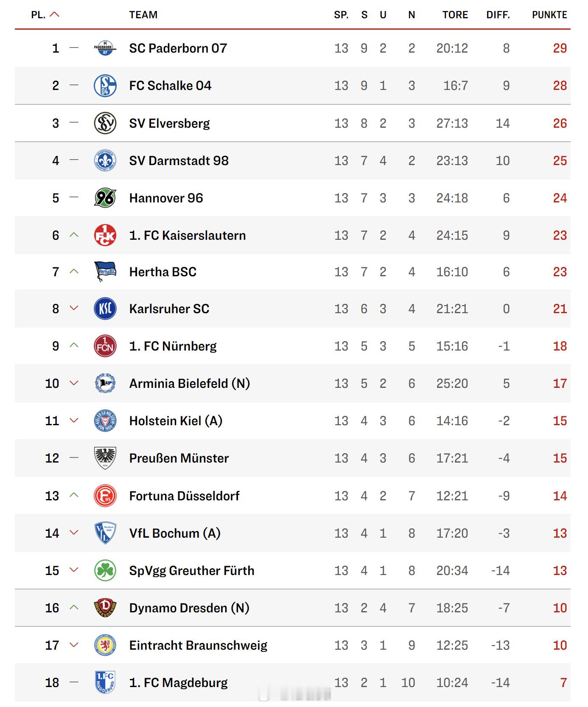This screenshot has width=588, height=707.
Task: Select the Hannover 96 logo
Action: tap(105, 198)
